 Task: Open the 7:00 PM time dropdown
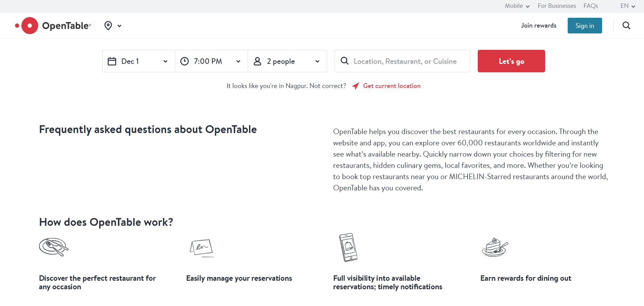pos(211,61)
